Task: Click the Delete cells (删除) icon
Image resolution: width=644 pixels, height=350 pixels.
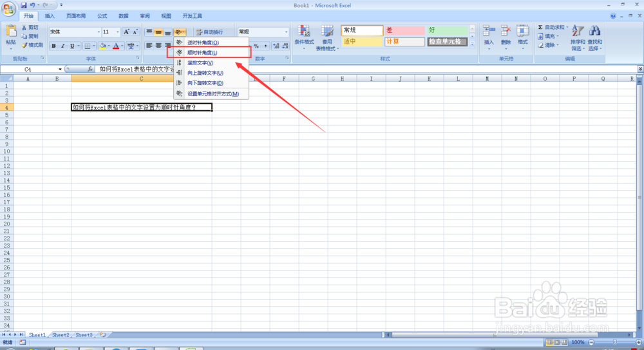Action: (x=506, y=31)
